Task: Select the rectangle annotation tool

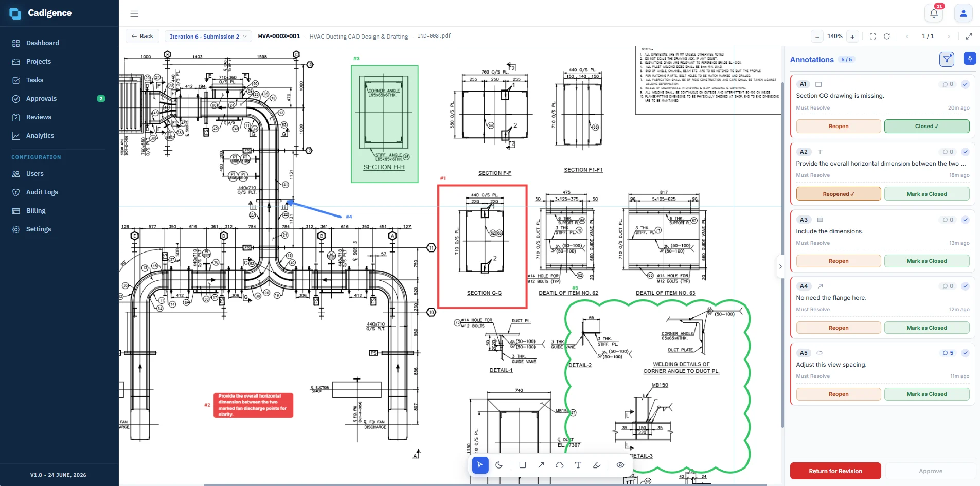Action: pos(523,465)
